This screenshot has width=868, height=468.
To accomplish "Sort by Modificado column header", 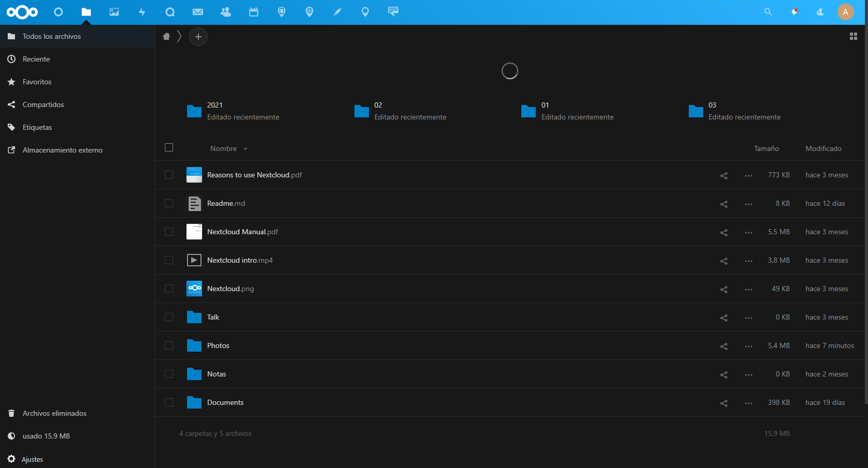I will (x=824, y=148).
